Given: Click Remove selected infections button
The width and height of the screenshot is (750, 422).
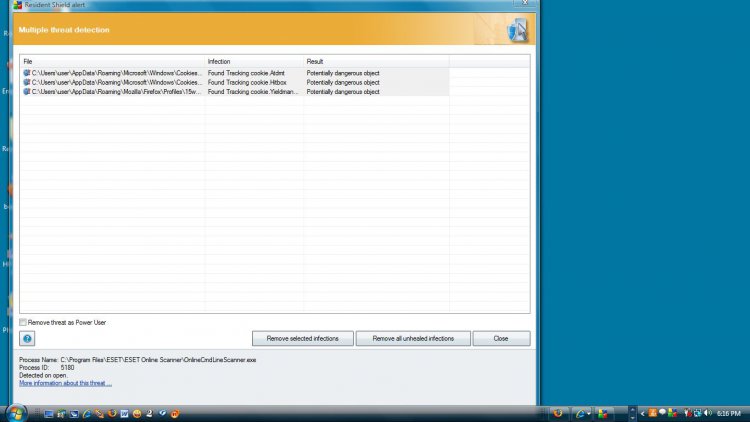Looking at the screenshot, I should point(302,338).
